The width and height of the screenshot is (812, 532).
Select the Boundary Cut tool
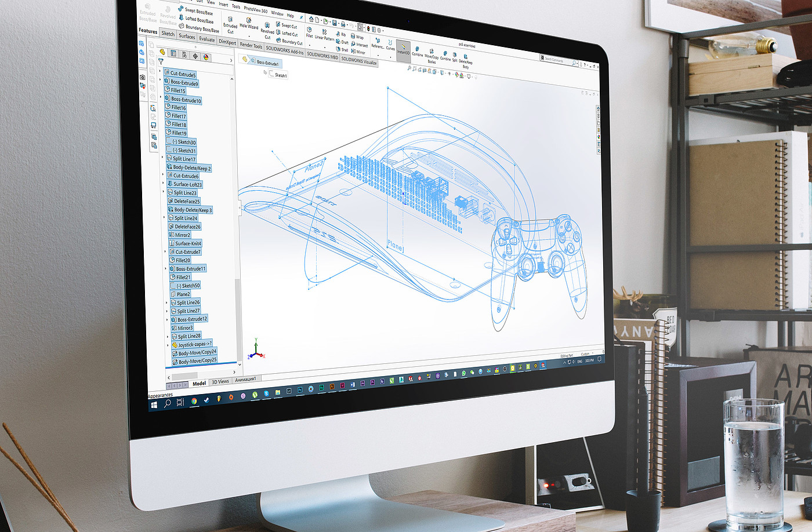point(289,42)
